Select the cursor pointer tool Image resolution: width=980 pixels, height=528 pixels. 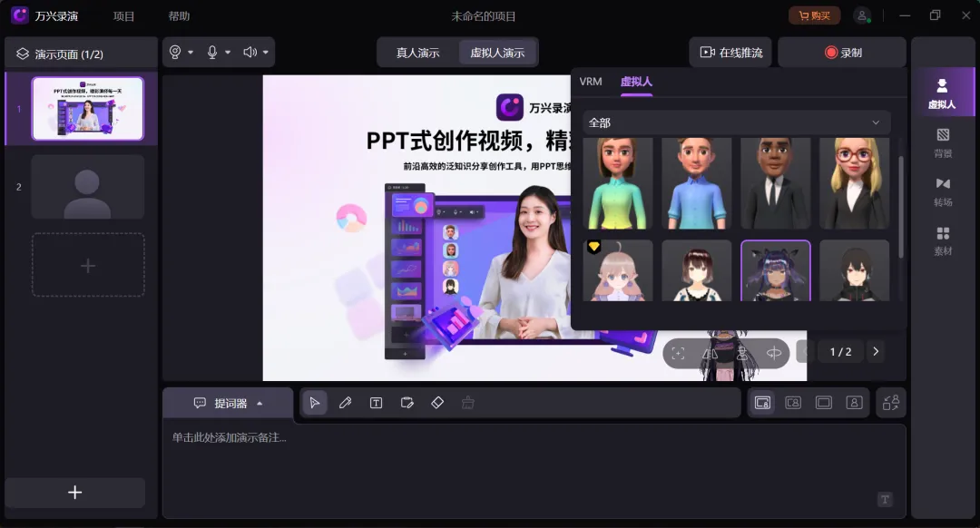coord(315,403)
